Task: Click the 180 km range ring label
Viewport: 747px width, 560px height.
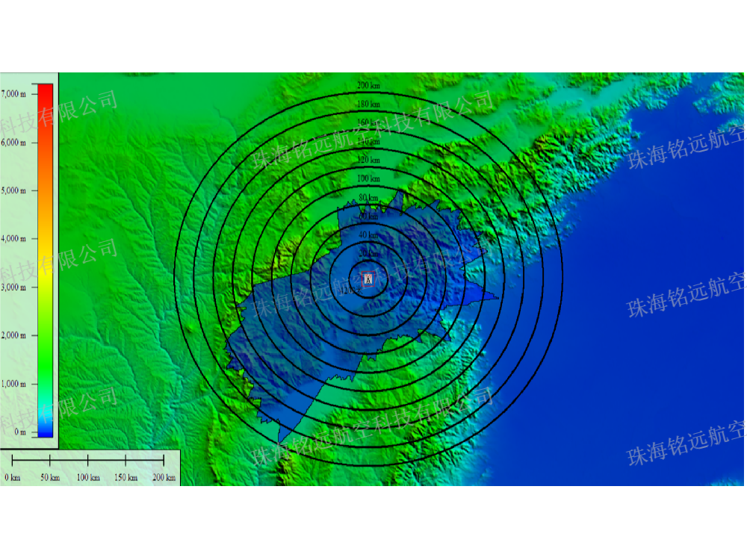Action: click(368, 104)
